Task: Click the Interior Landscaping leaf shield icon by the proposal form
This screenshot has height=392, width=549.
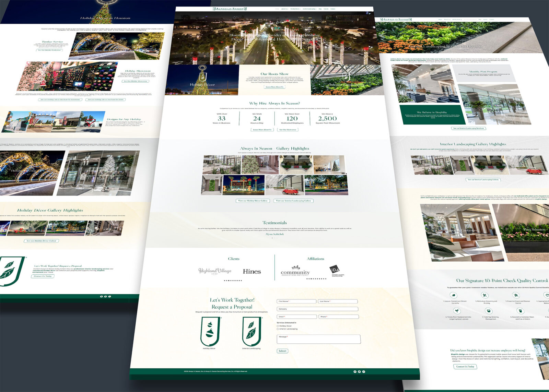Action: click(x=252, y=332)
